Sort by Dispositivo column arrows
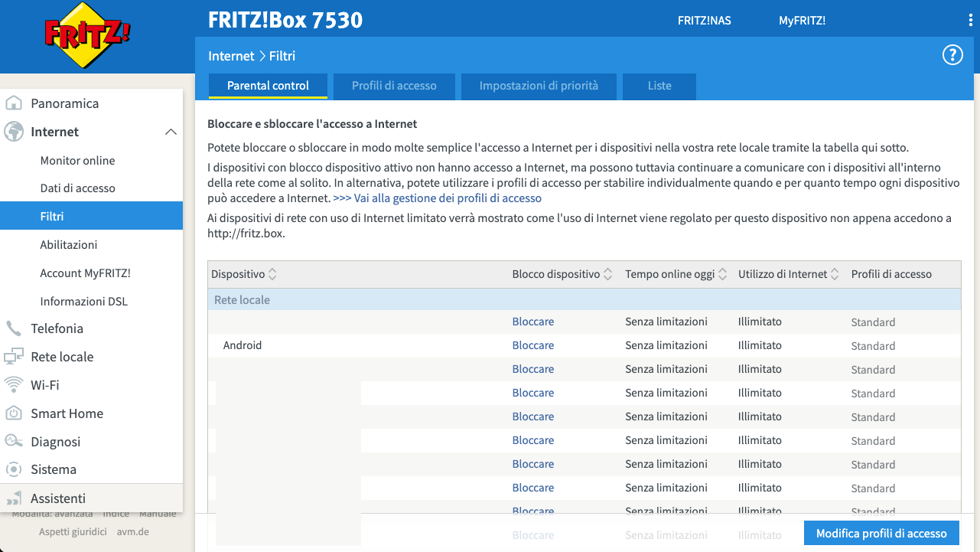 pos(272,274)
